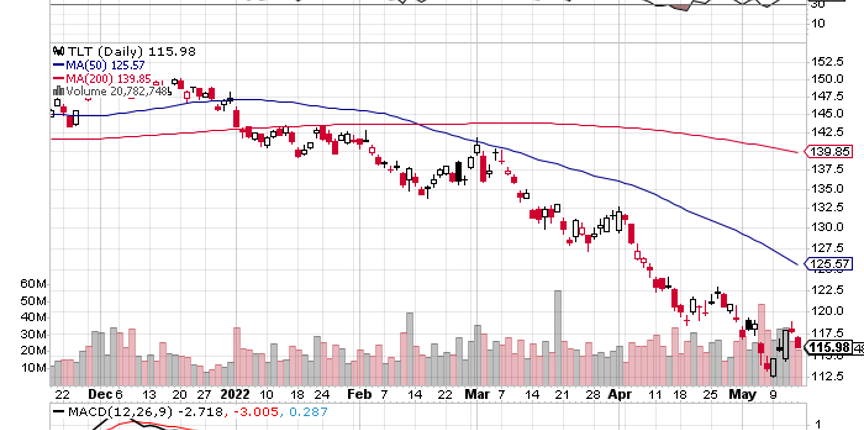Click the 2022 date axis label
This screenshot has width=864, height=430.
[234, 395]
